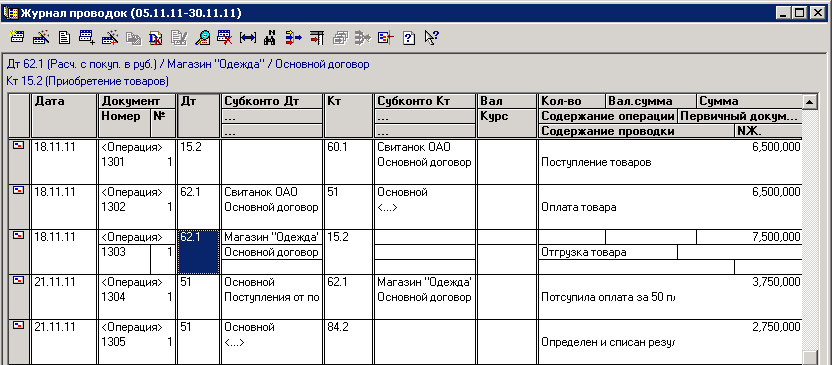Click the Дата column header
832x365 pixels.
[64, 116]
